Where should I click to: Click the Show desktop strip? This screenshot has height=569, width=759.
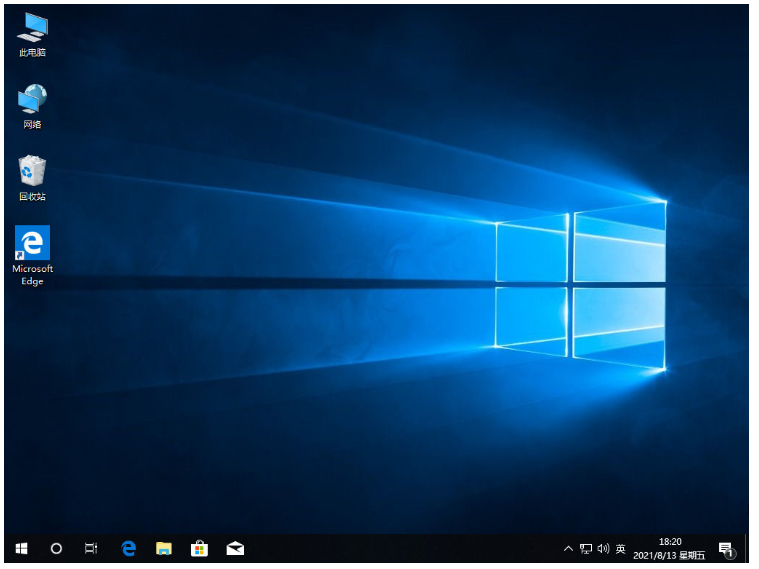(x=750, y=548)
